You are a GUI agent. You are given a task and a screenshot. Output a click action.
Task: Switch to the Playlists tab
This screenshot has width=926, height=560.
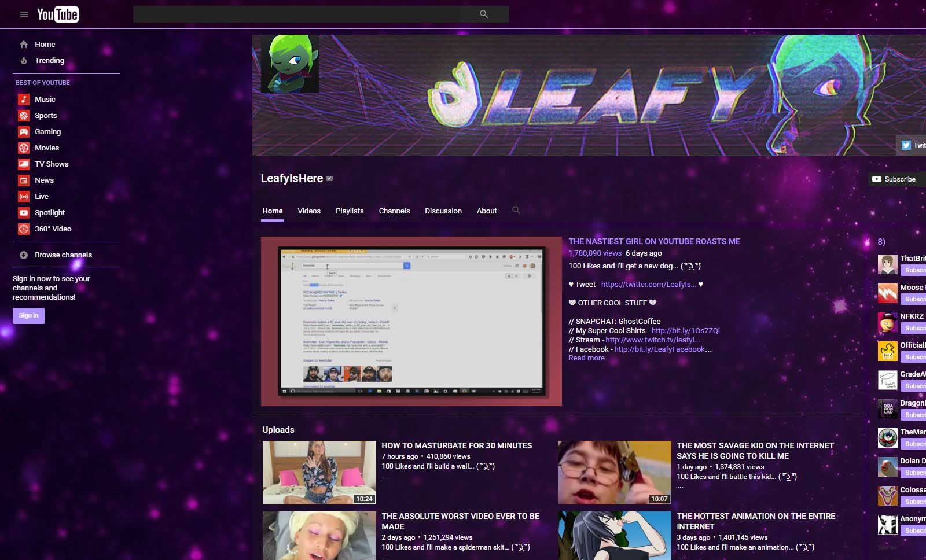[x=350, y=211]
